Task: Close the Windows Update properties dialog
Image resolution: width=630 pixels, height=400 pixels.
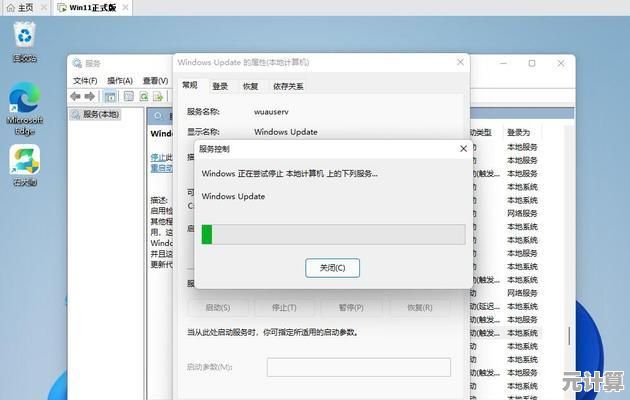Action: [x=460, y=62]
